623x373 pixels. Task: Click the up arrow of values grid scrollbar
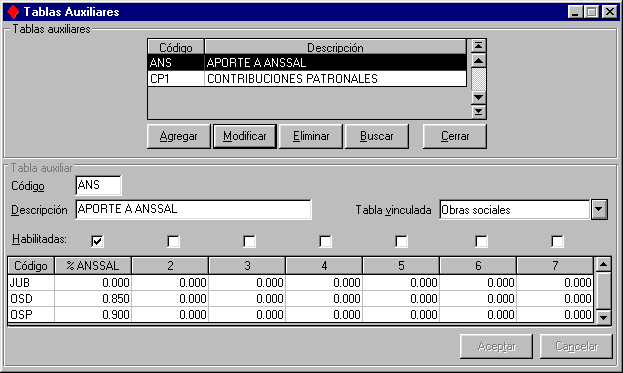tap(604, 265)
